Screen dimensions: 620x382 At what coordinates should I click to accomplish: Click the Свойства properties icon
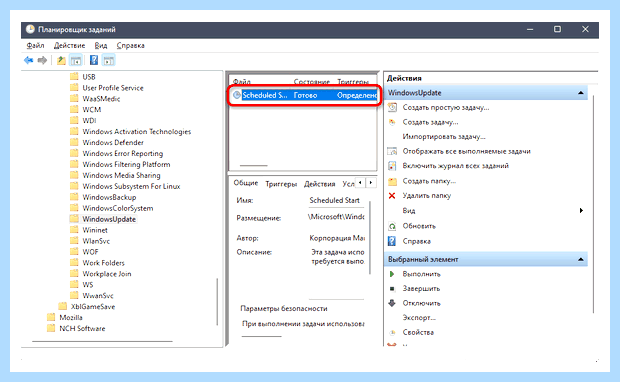392,333
